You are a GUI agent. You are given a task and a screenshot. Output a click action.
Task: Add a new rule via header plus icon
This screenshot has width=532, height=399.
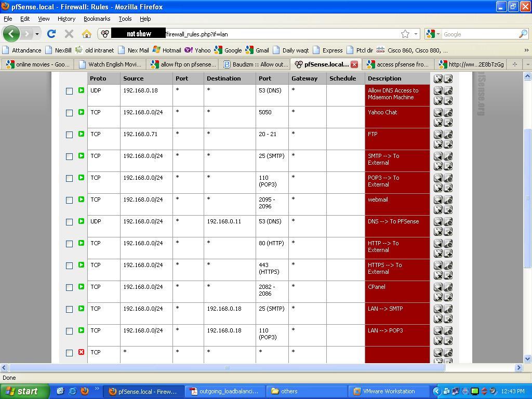[448, 79]
